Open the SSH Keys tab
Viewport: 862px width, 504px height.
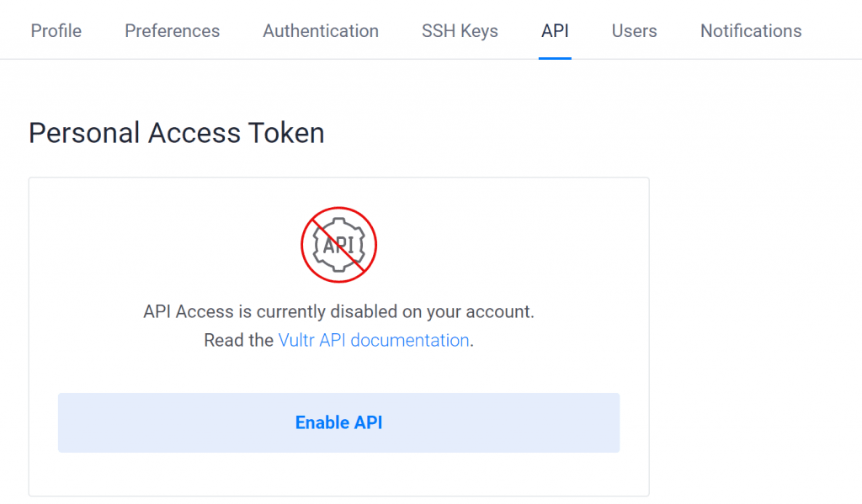[x=460, y=30]
